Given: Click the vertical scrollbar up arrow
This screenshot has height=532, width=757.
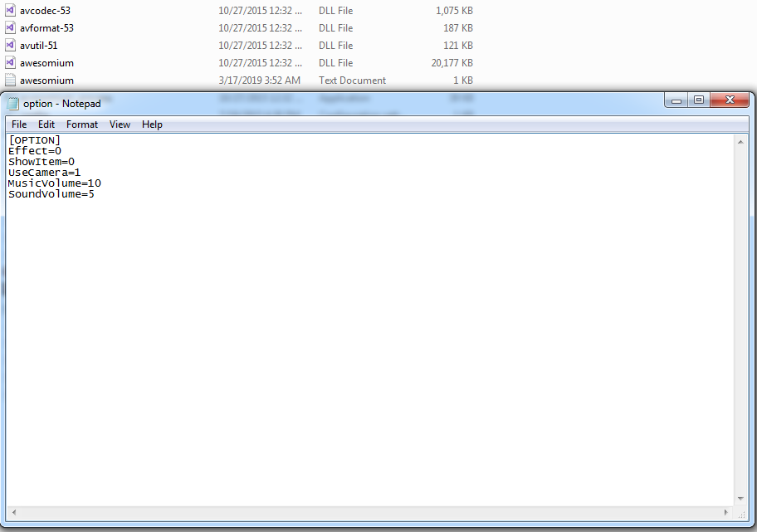Looking at the screenshot, I should (740, 141).
